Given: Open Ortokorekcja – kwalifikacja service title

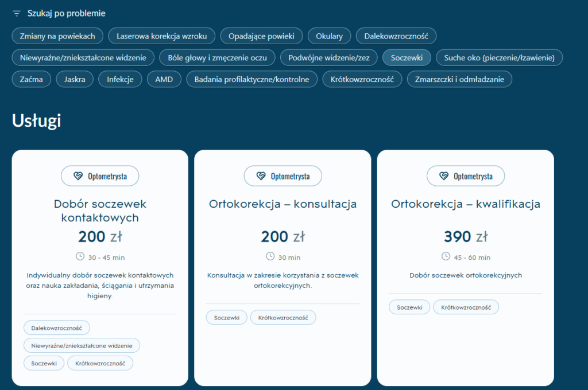Looking at the screenshot, I should tap(465, 204).
